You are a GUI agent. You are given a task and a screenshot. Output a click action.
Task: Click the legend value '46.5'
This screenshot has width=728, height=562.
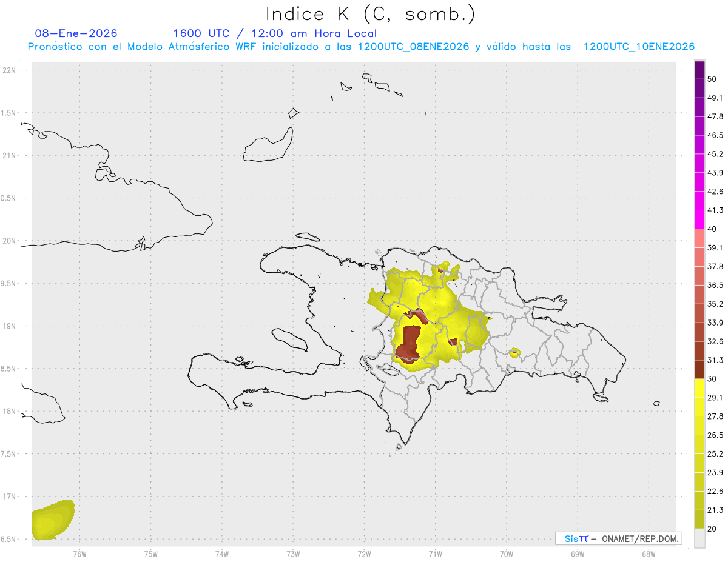[x=715, y=135]
